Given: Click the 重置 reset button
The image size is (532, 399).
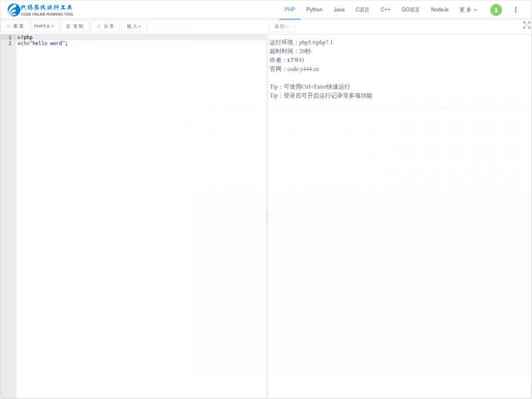Looking at the screenshot, I should pos(15,26).
